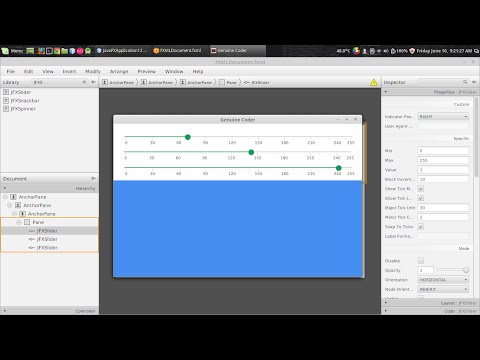Viewport: 480px width, 360px height.
Task: Click the Inspector search magnifier icon
Action: [465, 82]
